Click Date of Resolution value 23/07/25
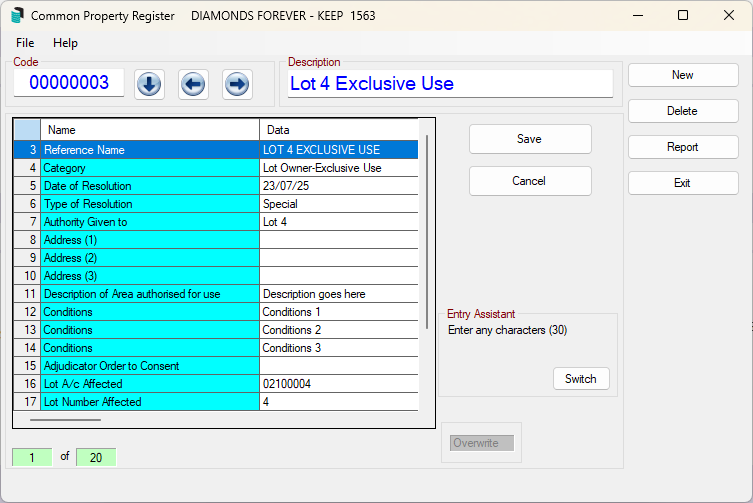The width and height of the screenshot is (753, 503). [x=339, y=186]
